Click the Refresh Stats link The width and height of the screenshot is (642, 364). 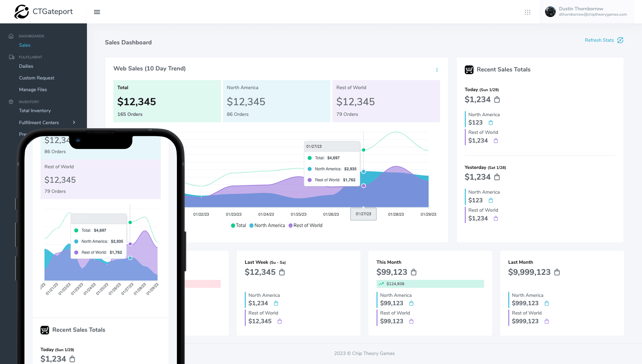coord(599,40)
